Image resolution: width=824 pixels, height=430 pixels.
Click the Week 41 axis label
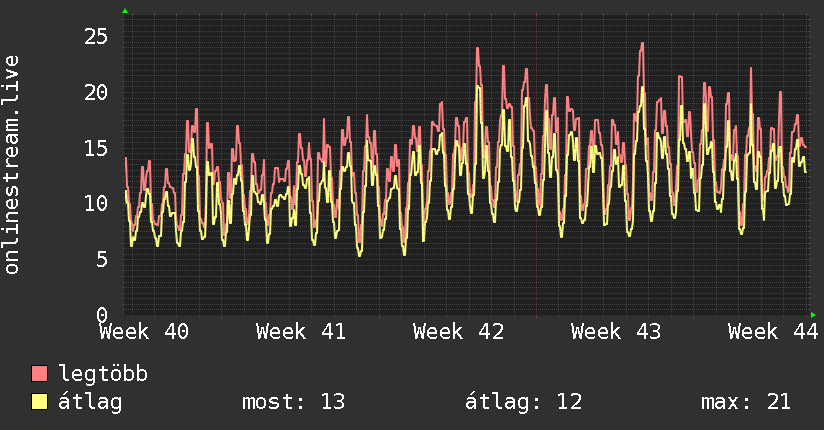[301, 332]
